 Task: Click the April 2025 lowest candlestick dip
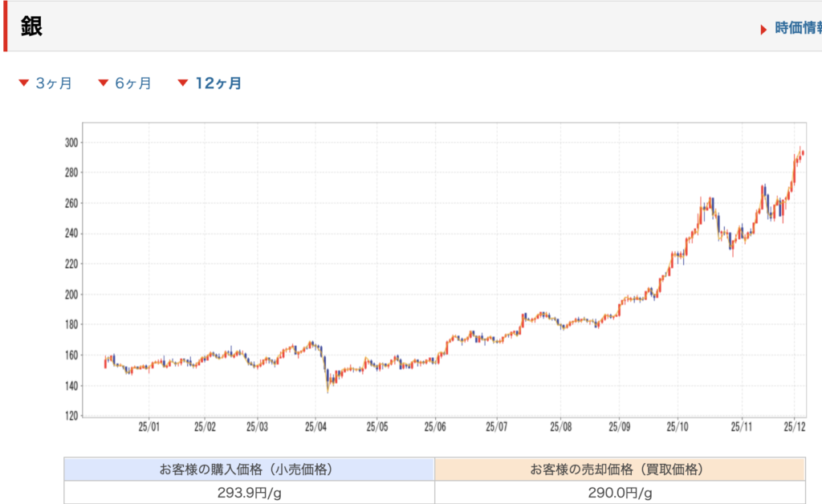tap(328, 388)
